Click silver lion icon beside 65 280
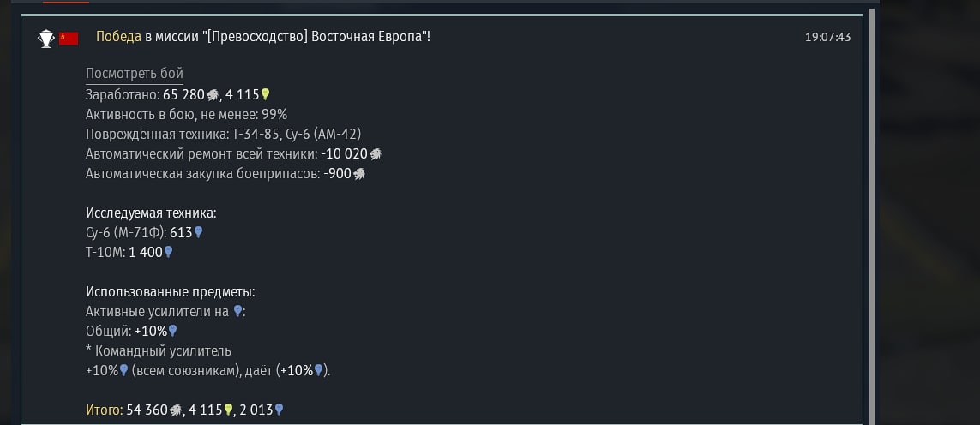 [x=213, y=94]
